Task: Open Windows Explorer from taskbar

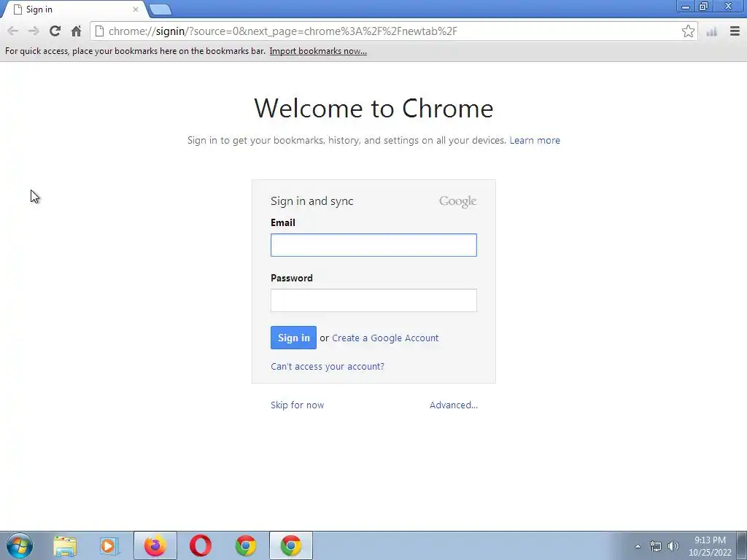Action: point(65,545)
